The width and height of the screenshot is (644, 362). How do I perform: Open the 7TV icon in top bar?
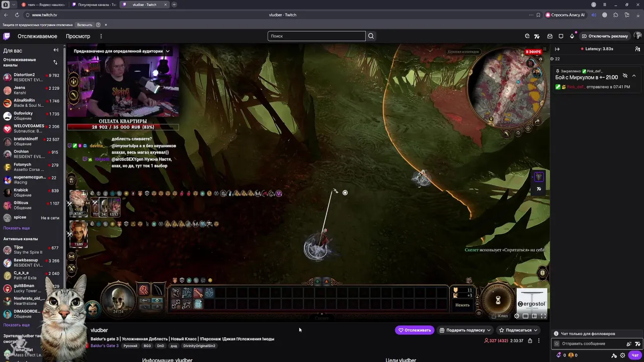pyautogui.click(x=537, y=36)
